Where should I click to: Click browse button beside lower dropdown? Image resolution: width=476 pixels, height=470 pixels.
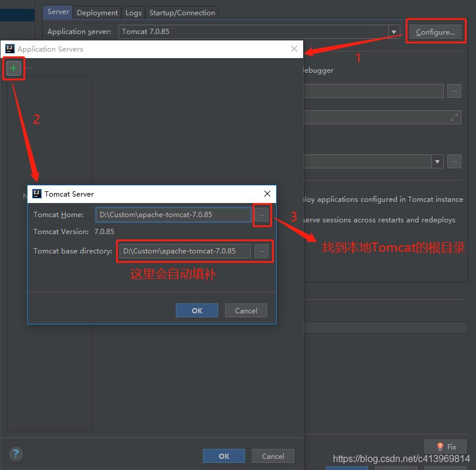point(454,161)
